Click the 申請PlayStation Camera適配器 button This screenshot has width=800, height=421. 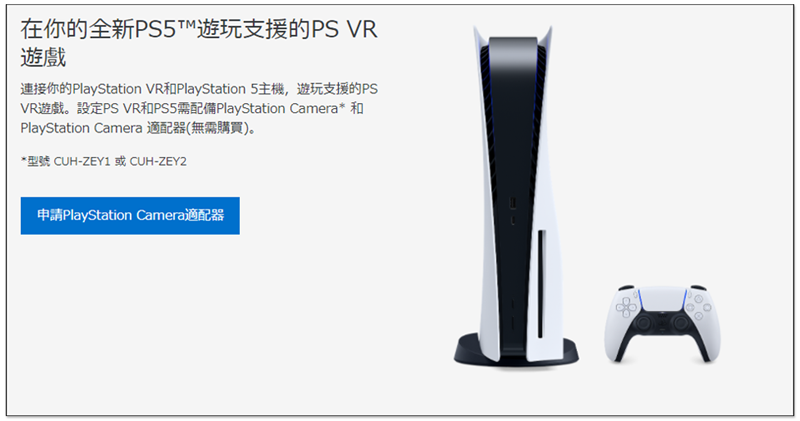tap(130, 216)
